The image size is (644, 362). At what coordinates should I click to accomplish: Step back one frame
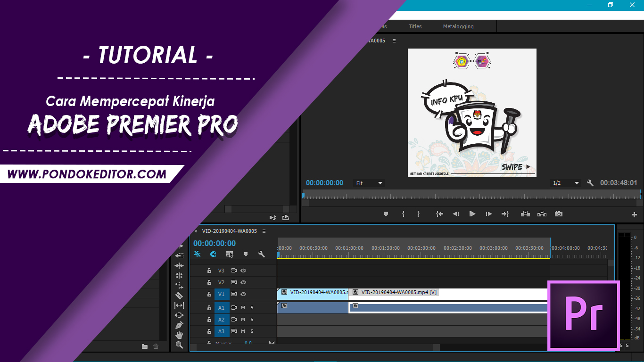pos(455,214)
